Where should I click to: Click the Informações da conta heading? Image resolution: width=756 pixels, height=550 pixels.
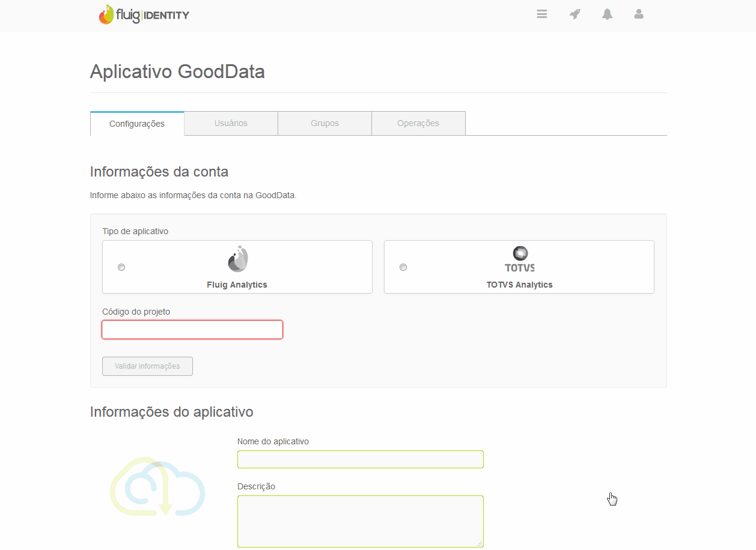[159, 172]
